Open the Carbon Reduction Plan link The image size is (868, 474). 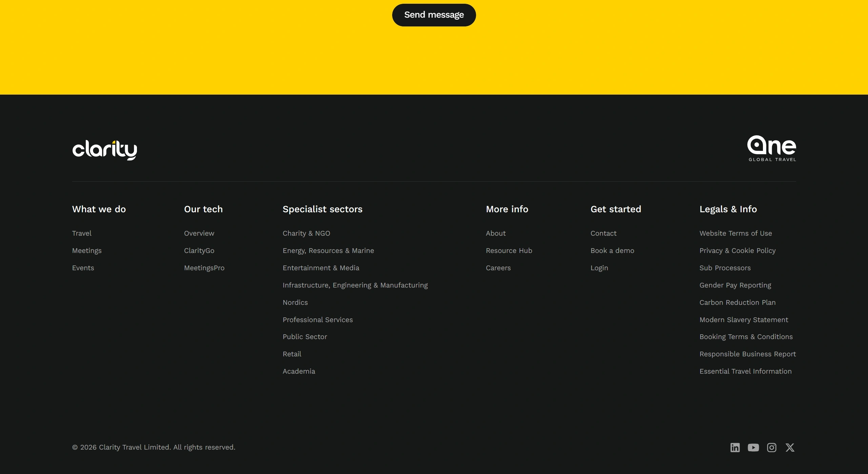[737, 302]
